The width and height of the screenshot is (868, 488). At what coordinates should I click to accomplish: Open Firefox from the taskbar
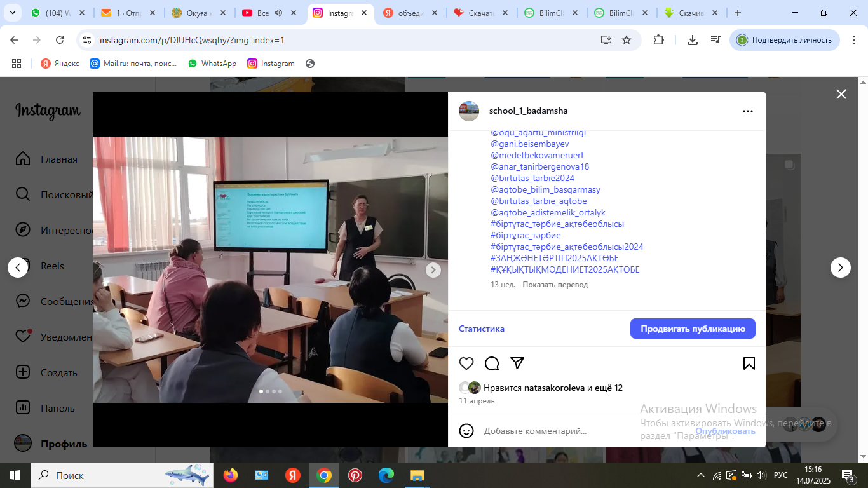pyautogui.click(x=230, y=475)
